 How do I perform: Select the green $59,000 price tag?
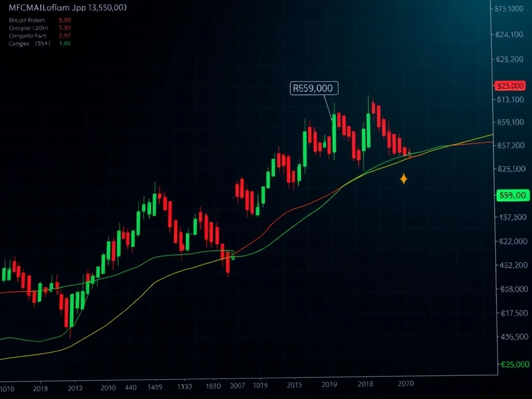(x=512, y=195)
